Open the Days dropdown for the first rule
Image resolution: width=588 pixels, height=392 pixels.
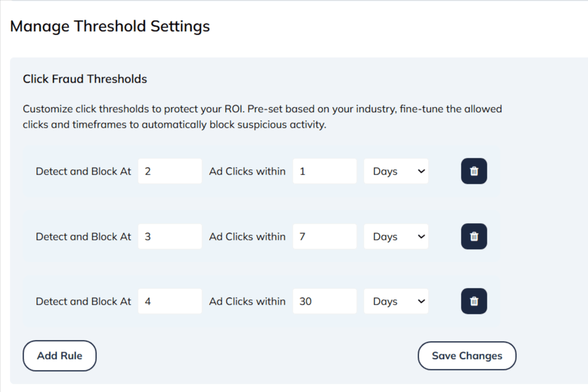396,171
